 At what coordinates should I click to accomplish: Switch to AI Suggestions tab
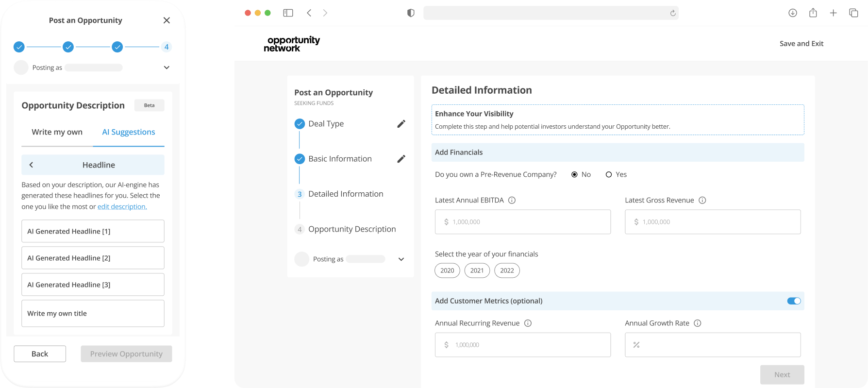[129, 132]
